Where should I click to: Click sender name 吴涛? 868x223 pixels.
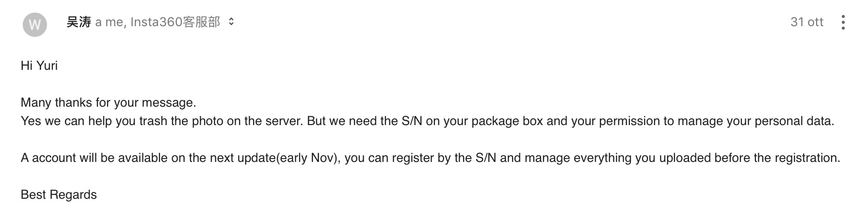tap(79, 22)
